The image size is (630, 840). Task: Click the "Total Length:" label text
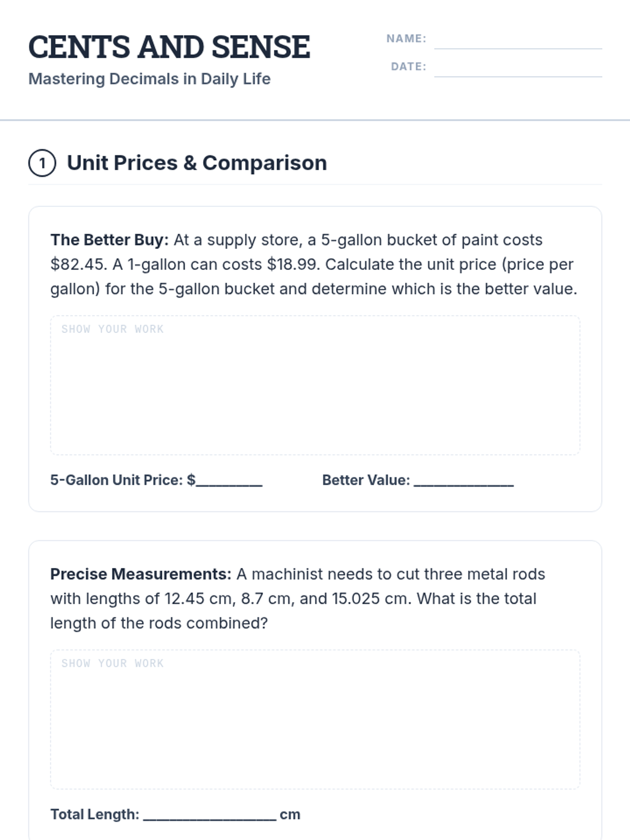tap(94, 814)
